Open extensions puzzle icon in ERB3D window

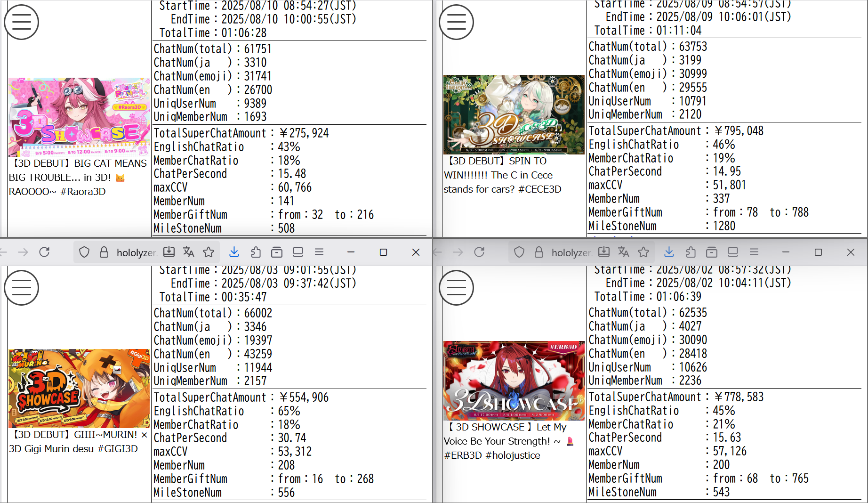click(691, 252)
